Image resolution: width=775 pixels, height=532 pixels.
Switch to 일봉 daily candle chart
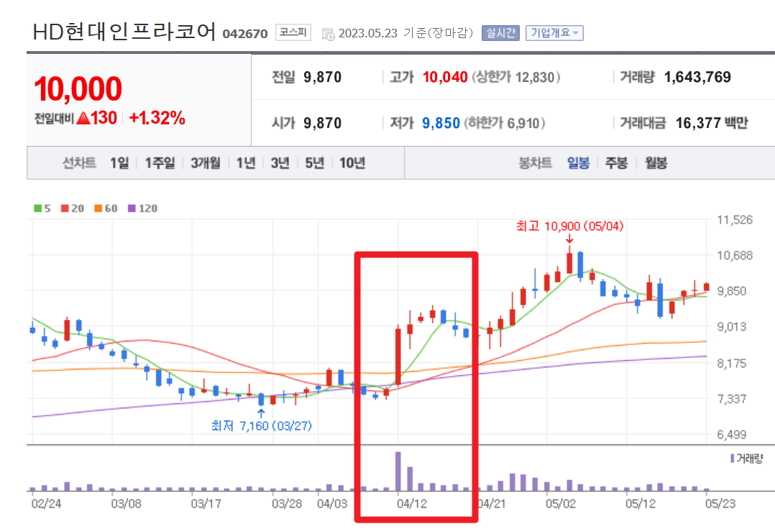tap(578, 162)
